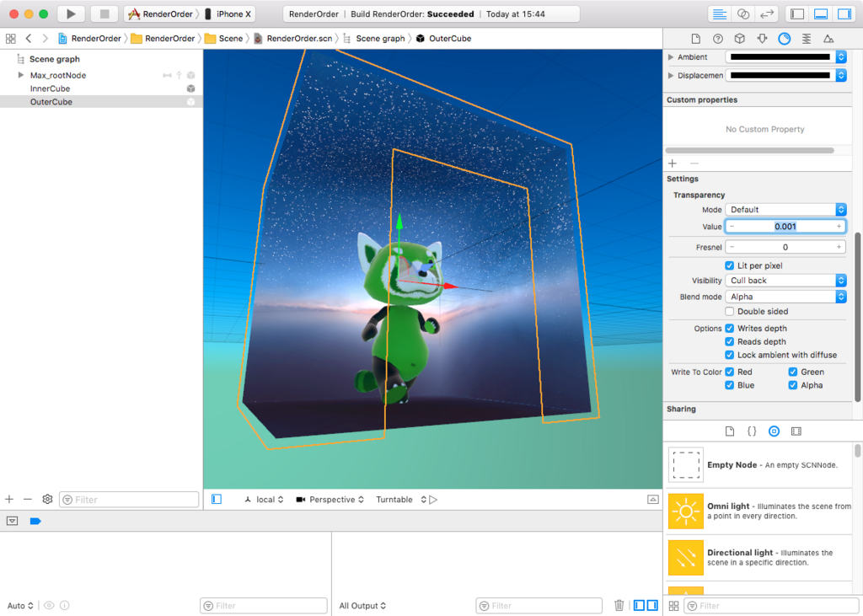This screenshot has width=863, height=616.
Task: Show the code snippet library
Action: click(752, 431)
